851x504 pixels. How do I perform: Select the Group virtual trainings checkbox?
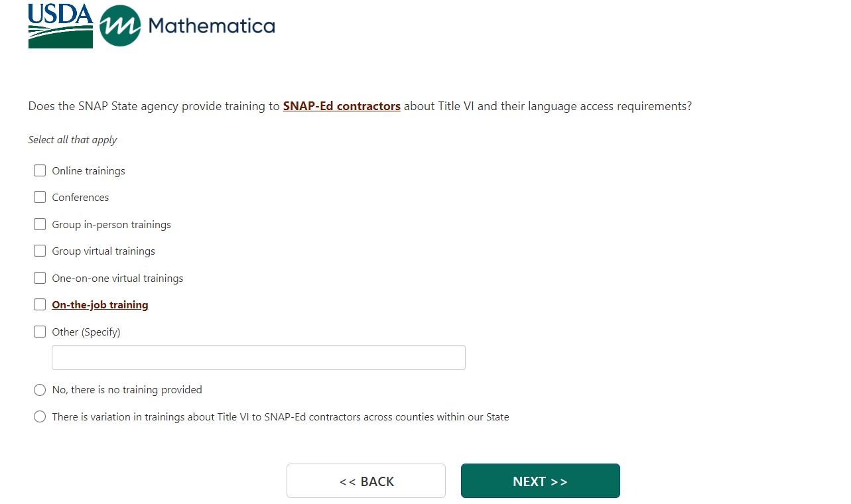coord(40,251)
